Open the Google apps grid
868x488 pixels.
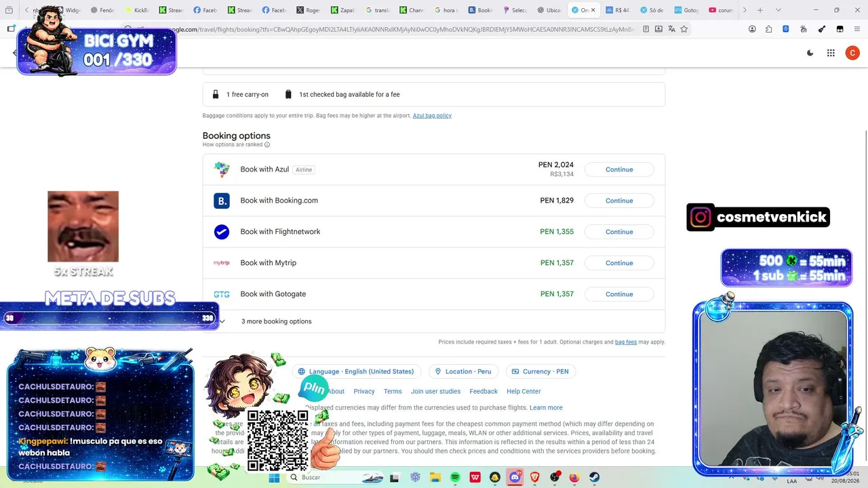pyautogui.click(x=831, y=53)
